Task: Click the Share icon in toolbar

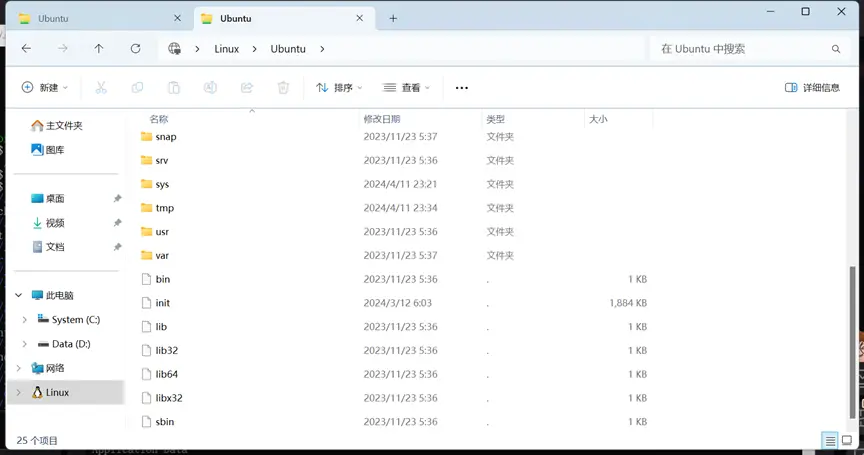Action: (x=247, y=88)
